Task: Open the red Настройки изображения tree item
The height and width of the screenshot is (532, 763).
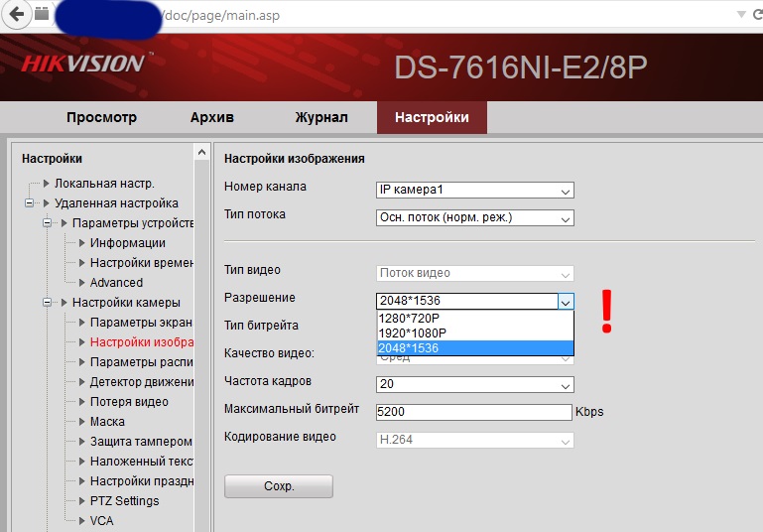Action: (x=142, y=342)
